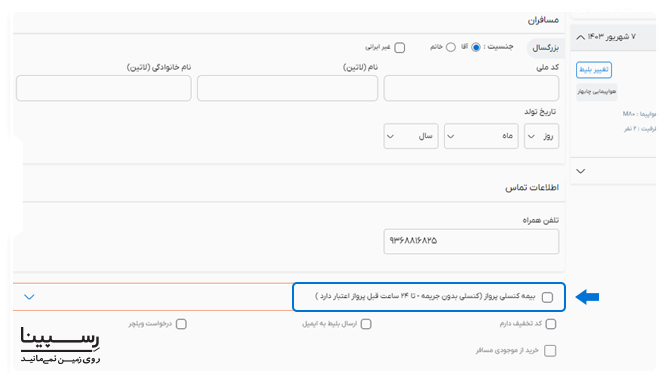This screenshot has height=385, width=670.
Task: Enable بیمه کنسلی پرواز checkbox
Action: tap(547, 297)
